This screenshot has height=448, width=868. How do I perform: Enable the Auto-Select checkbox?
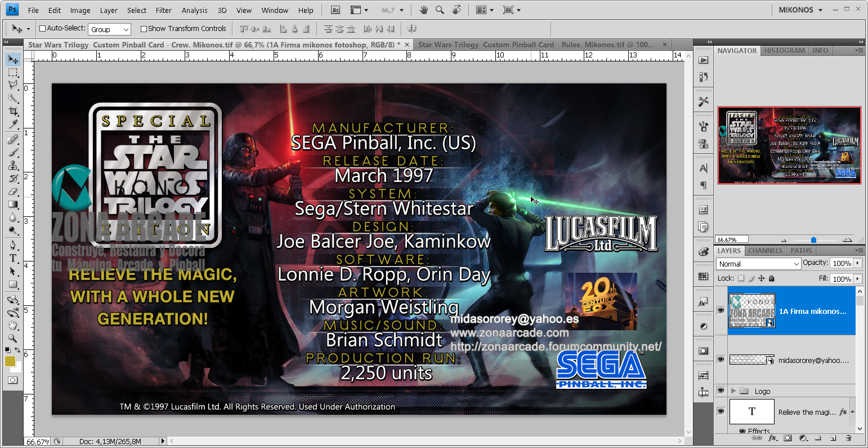point(43,29)
